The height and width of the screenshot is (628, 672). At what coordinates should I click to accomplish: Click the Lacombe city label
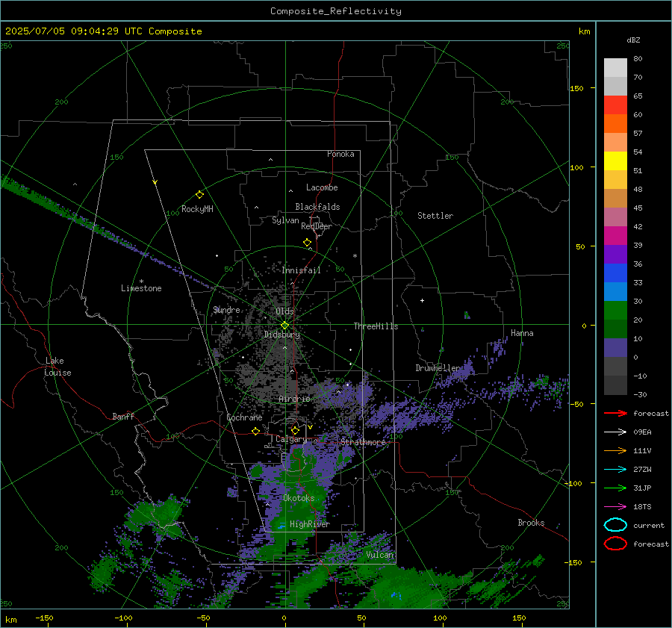(x=322, y=187)
